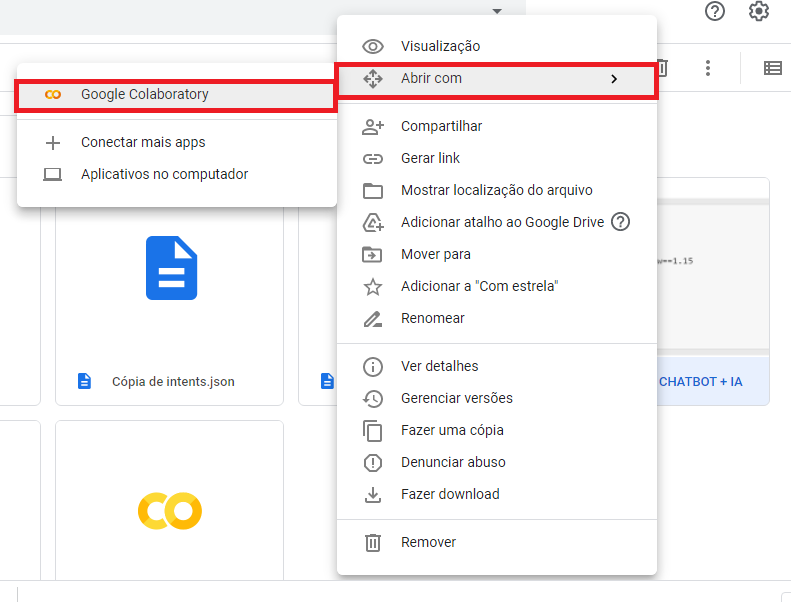Expand the search options dropdown arrow

pyautogui.click(x=497, y=11)
